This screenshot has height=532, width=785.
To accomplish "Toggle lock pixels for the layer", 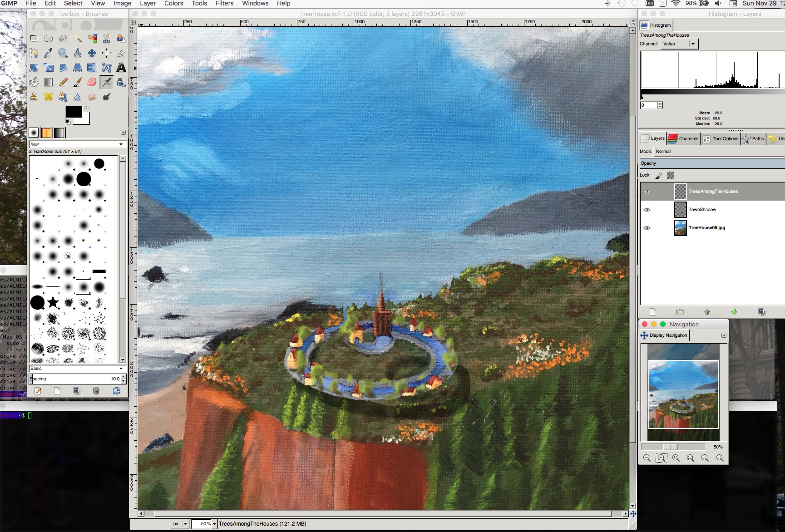I will [659, 175].
